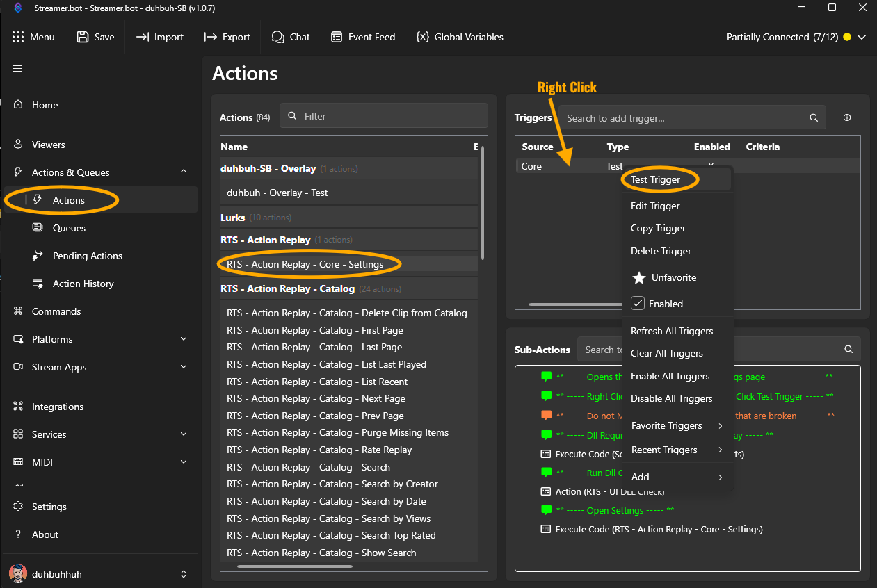Click the magnifier in trigger search box

pos(814,118)
